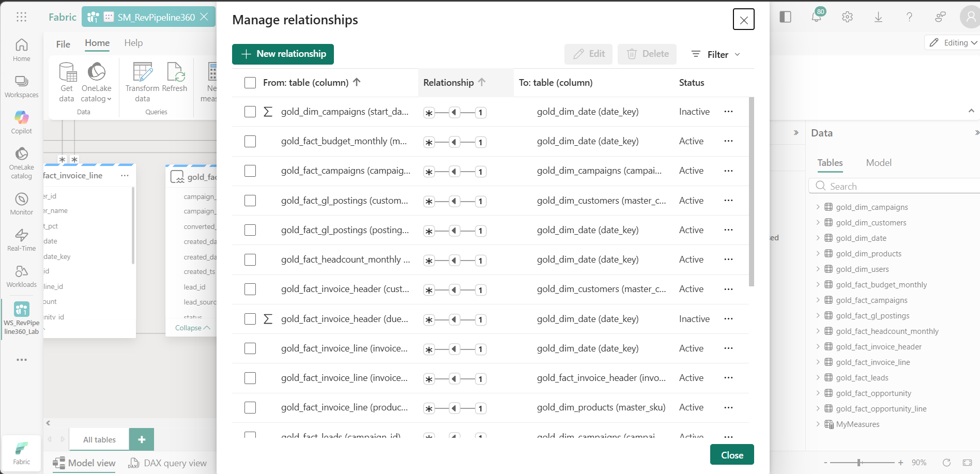Select the Get data icon

(x=66, y=82)
